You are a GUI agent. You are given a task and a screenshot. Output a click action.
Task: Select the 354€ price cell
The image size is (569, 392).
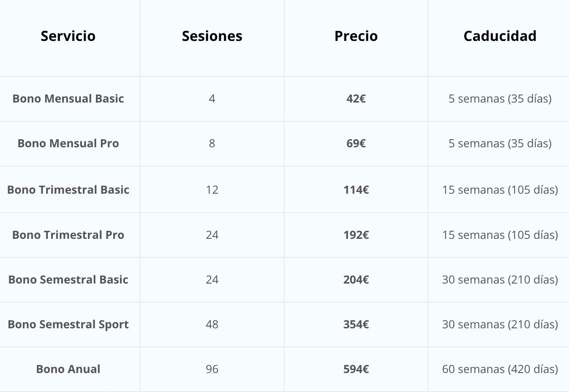coord(356,324)
